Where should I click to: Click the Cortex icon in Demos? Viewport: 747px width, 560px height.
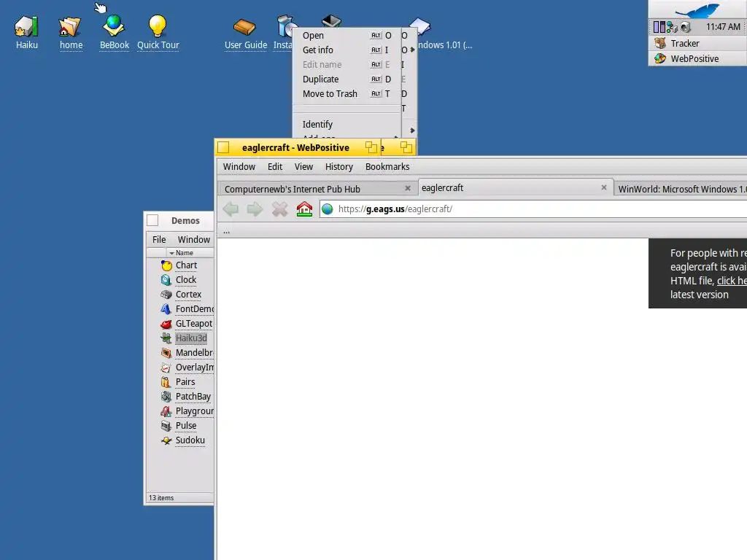pyautogui.click(x=166, y=295)
